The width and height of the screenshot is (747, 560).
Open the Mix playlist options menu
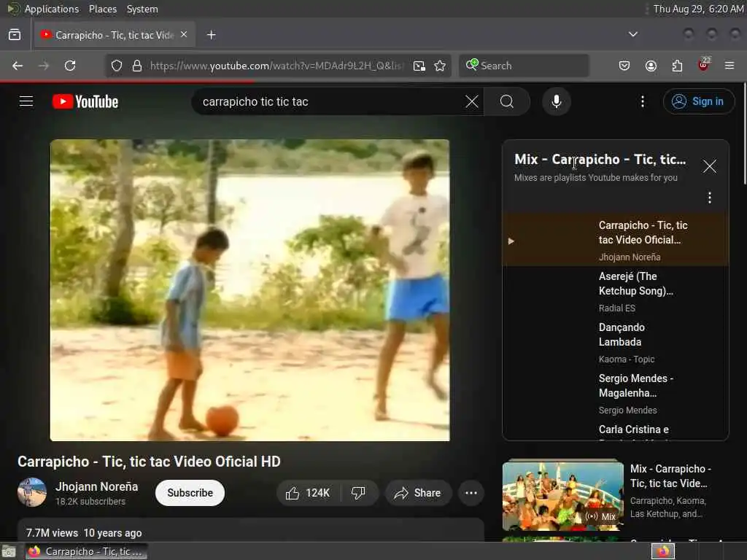point(709,198)
